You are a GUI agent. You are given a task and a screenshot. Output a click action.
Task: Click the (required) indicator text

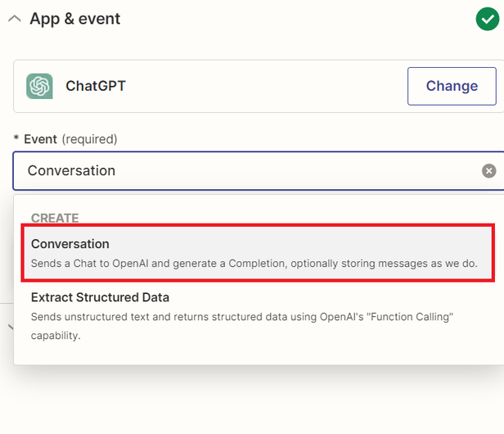point(89,139)
